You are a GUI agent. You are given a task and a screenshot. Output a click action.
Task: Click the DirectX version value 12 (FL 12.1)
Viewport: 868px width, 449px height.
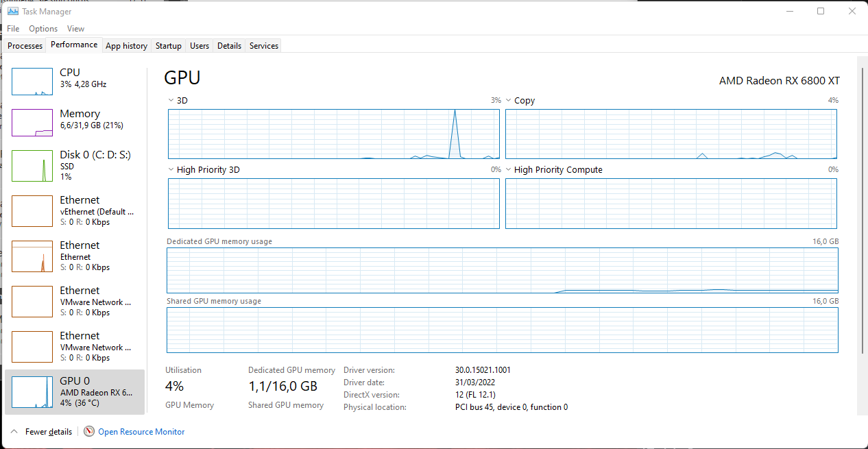pos(475,395)
